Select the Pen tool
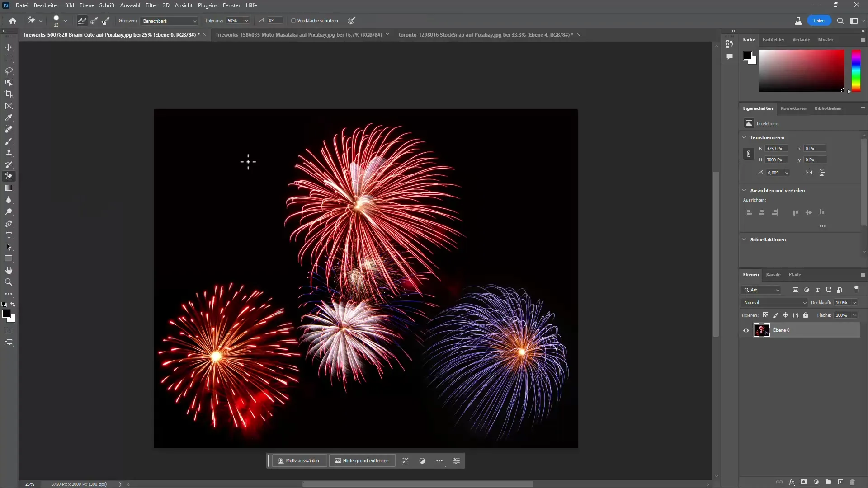Viewport: 868px width, 488px height. pyautogui.click(x=9, y=224)
